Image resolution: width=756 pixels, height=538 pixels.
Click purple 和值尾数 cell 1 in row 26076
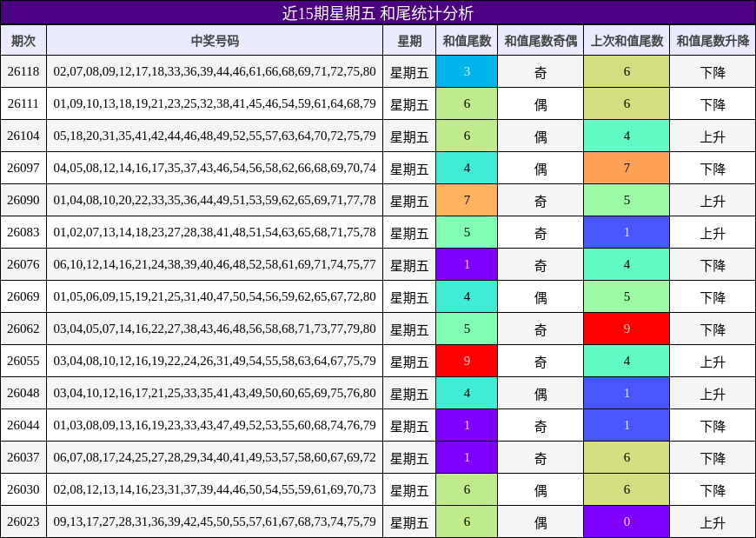(x=467, y=264)
